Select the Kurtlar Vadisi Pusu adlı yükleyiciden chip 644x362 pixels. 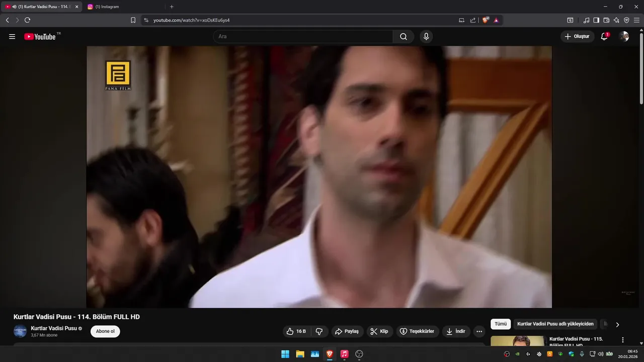555,324
